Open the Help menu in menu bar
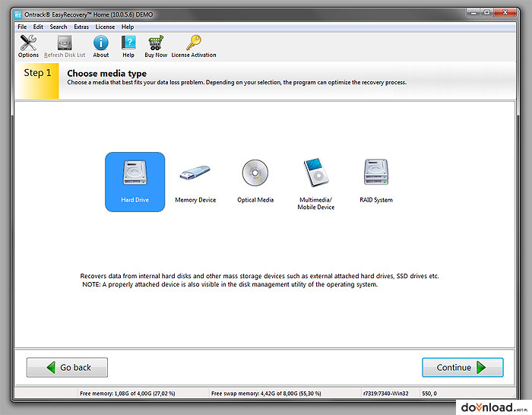Screen dimensions: 532x415 [128, 27]
